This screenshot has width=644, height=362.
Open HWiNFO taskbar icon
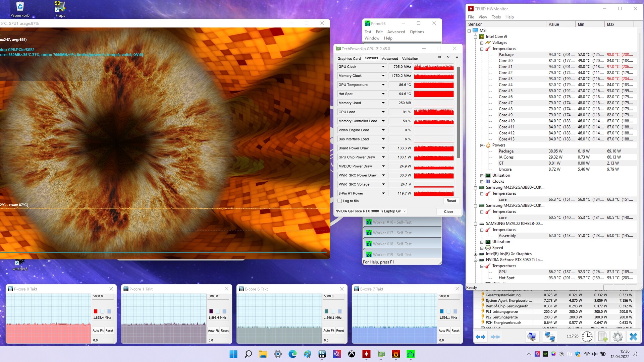(322, 354)
